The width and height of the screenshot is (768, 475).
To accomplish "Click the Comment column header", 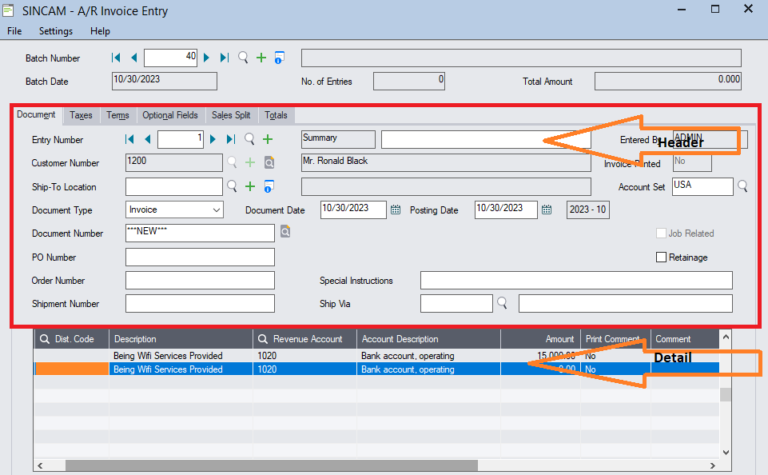I will (685, 339).
